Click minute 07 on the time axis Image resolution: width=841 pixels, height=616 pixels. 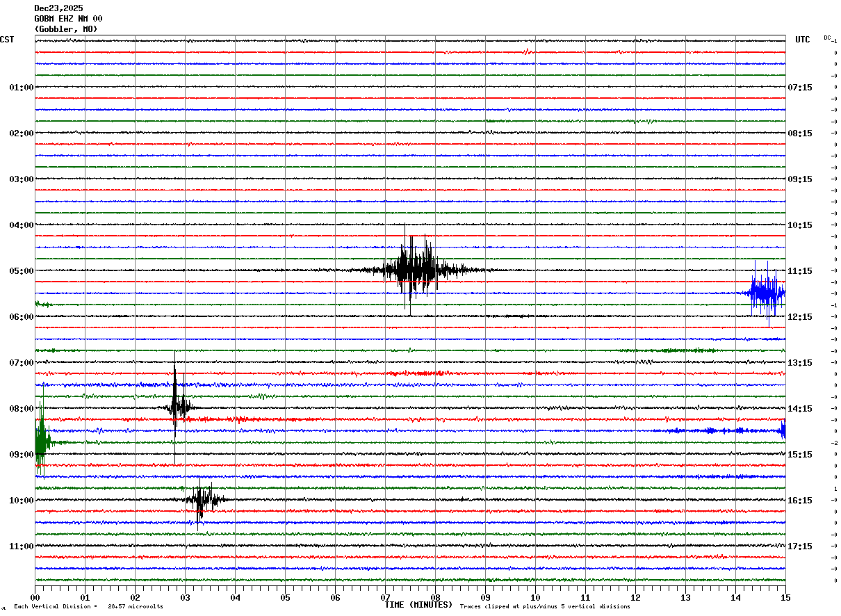[x=385, y=597]
